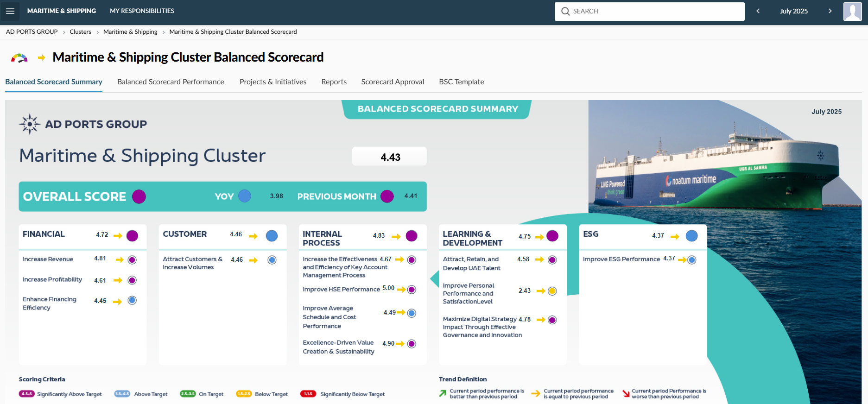
Task: Click the ESG blue status indicator
Action: pos(692,236)
